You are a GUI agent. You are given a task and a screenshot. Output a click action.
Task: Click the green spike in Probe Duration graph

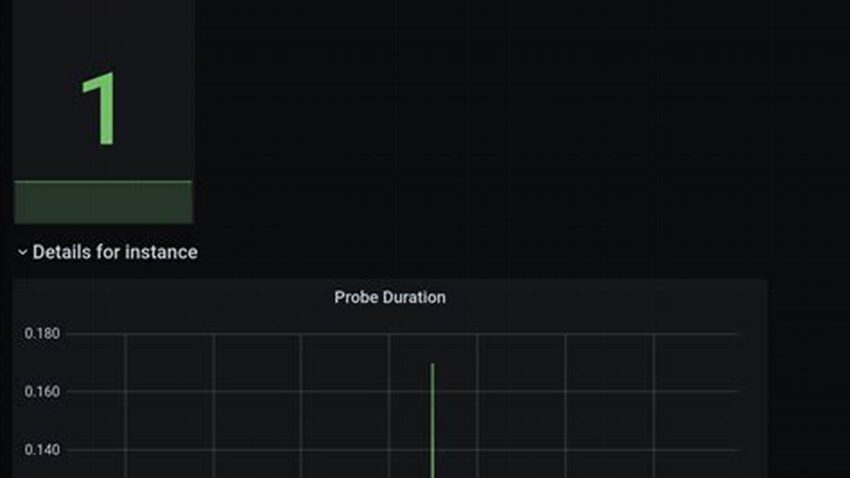432,421
